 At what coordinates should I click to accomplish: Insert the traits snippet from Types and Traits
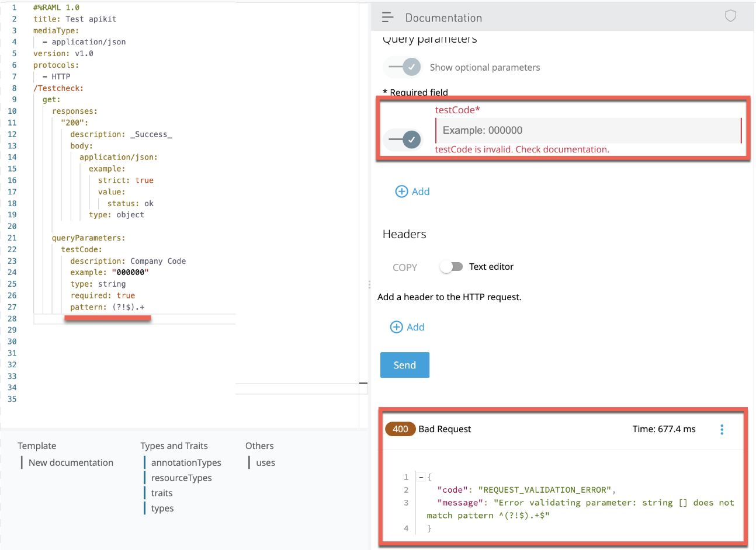tap(161, 493)
